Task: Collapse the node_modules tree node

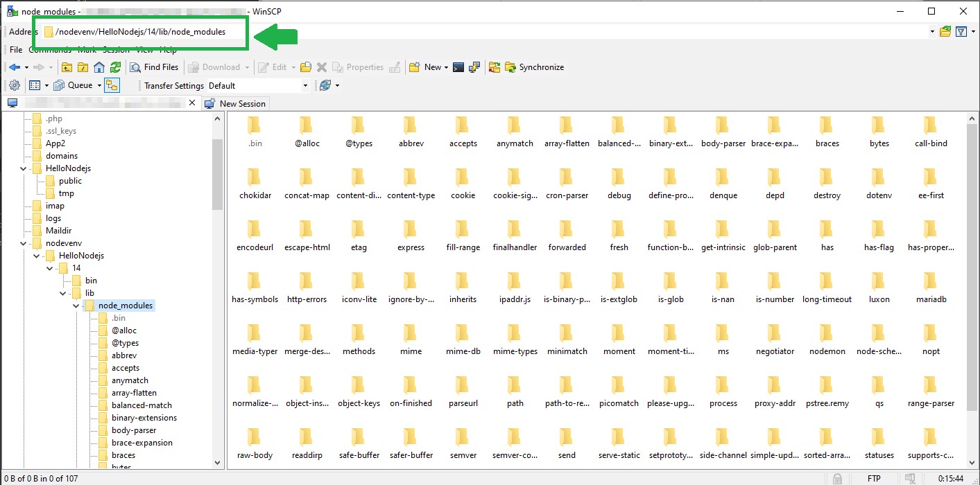Action: pos(76,306)
